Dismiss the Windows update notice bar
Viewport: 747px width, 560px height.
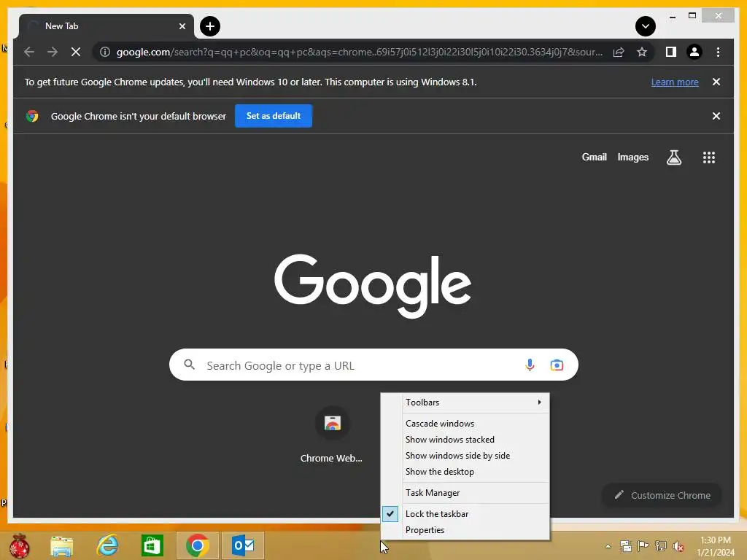click(716, 82)
